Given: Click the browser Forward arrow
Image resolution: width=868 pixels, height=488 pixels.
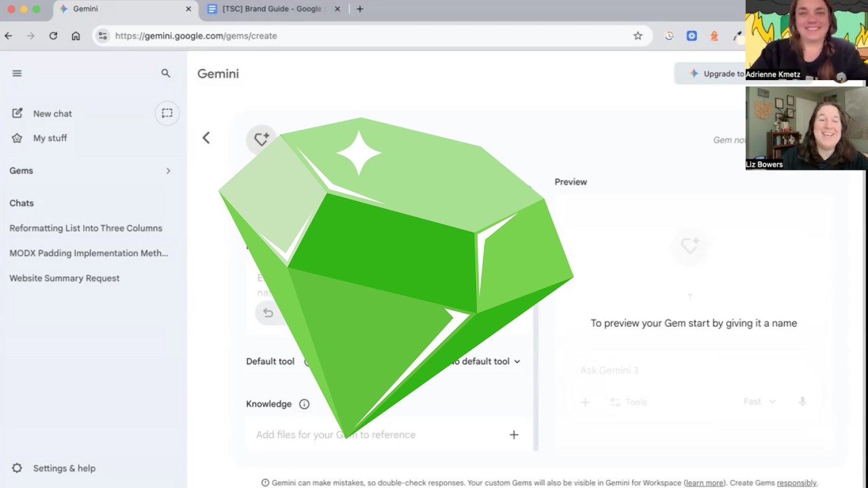Looking at the screenshot, I should click(31, 36).
